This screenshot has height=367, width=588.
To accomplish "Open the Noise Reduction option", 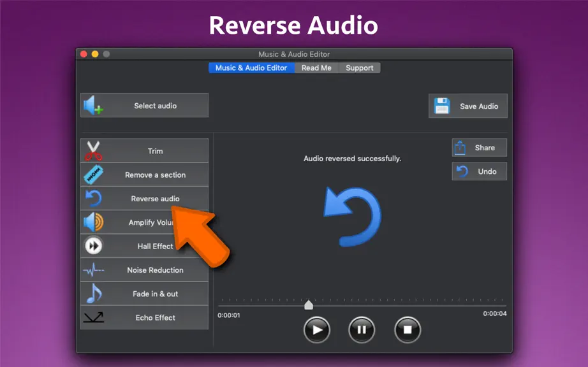I will tap(144, 270).
